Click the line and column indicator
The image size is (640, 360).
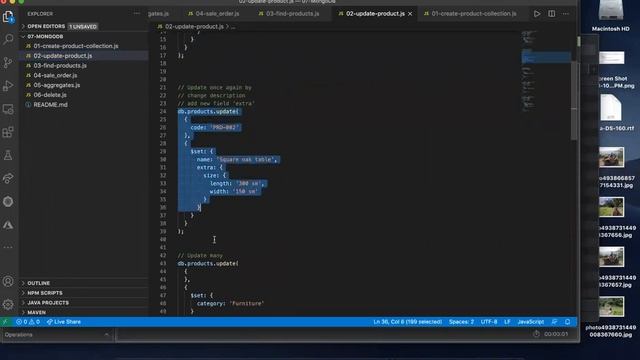pos(407,322)
